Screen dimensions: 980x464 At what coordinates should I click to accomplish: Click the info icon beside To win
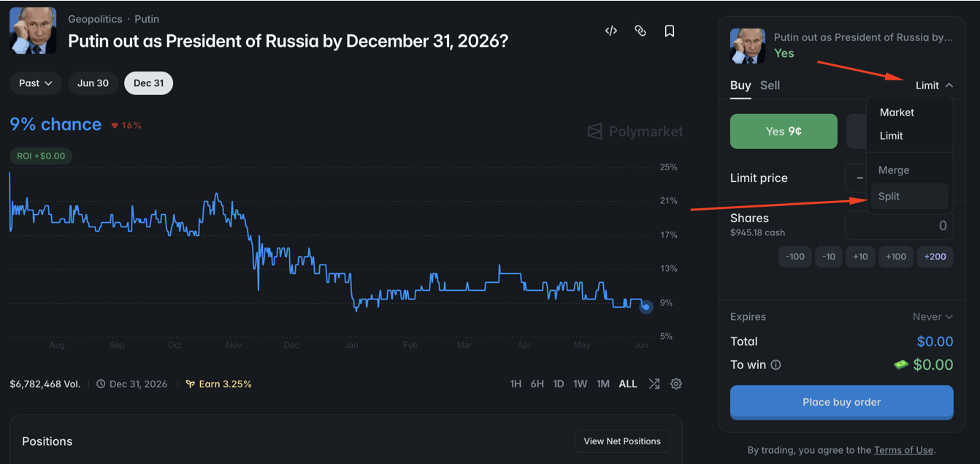[x=776, y=365]
